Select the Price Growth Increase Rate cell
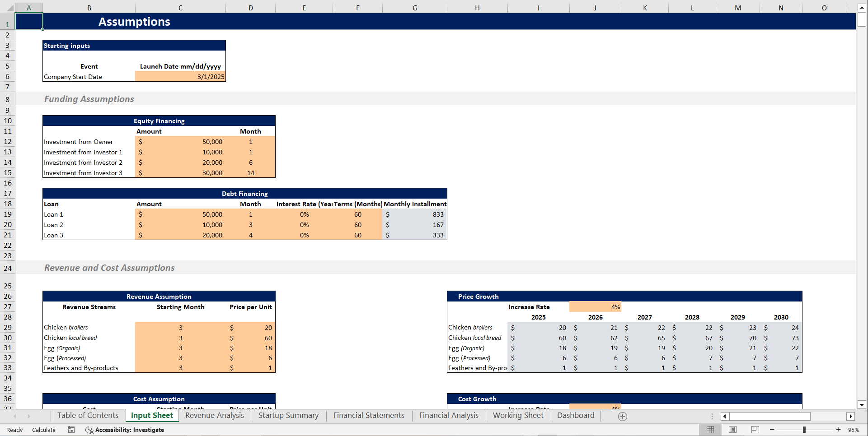Image resolution: width=868 pixels, height=436 pixels. click(x=596, y=306)
